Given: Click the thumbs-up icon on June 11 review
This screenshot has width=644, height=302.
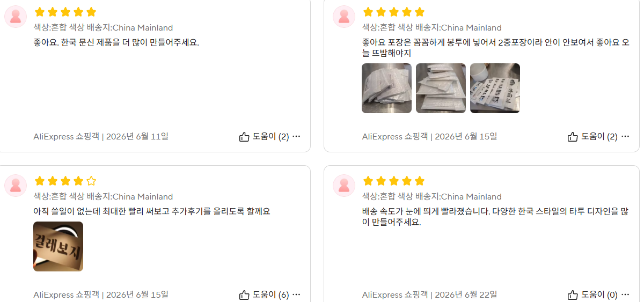Looking at the screenshot, I should [x=244, y=137].
